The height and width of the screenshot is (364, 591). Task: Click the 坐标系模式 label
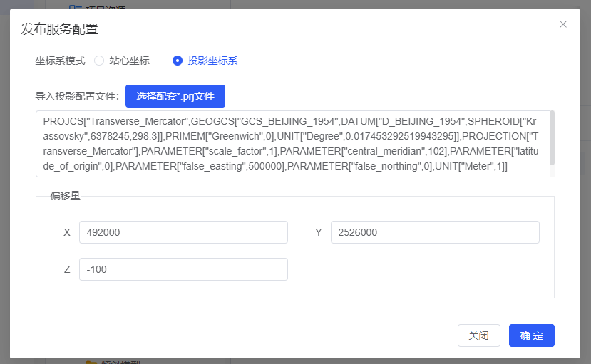coord(60,61)
